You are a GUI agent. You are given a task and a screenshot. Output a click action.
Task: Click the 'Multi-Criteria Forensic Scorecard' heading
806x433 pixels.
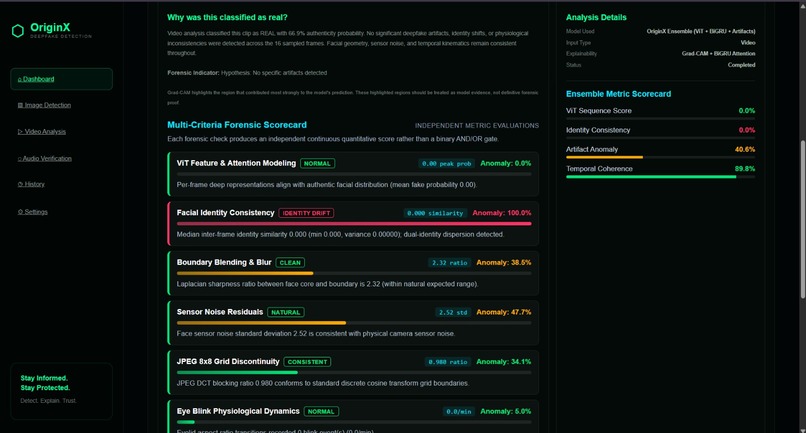237,125
